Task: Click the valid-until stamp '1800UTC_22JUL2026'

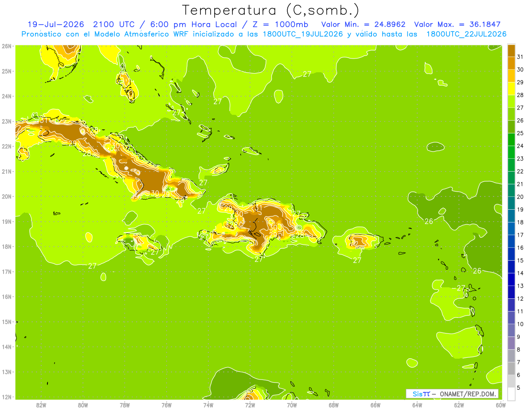Action: click(466, 34)
